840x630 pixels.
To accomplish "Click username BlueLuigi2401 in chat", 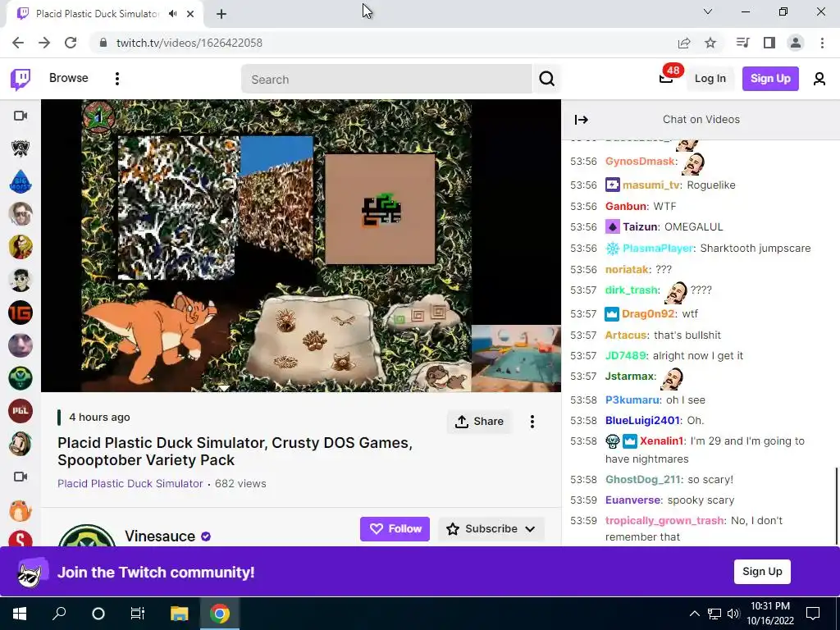I will tap(642, 421).
